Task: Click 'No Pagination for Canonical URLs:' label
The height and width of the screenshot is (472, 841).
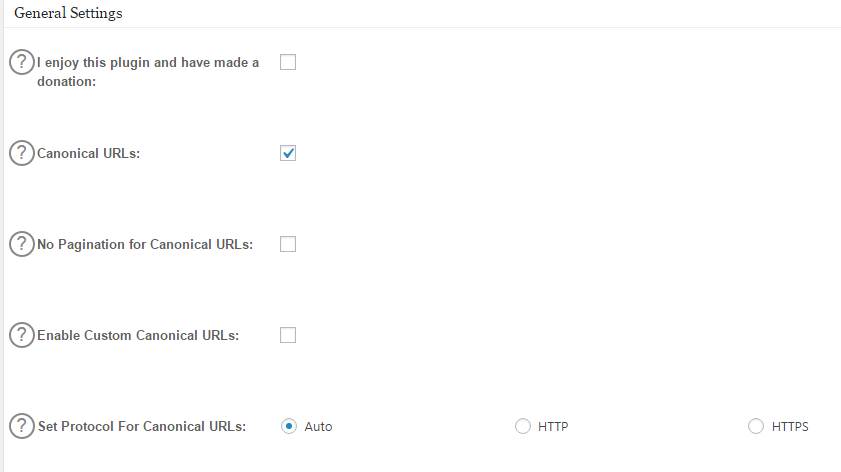Action: point(144,245)
